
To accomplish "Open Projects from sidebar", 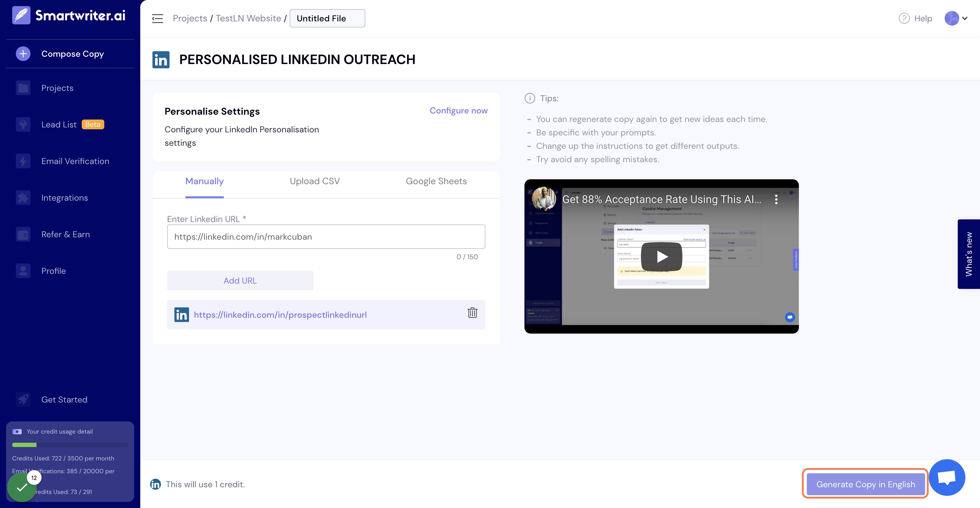I will (57, 88).
